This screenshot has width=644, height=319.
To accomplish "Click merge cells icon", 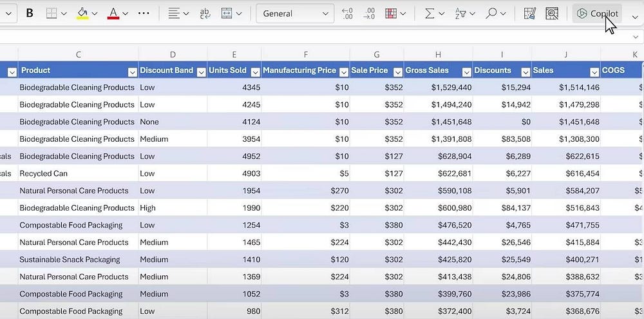I will tap(227, 14).
